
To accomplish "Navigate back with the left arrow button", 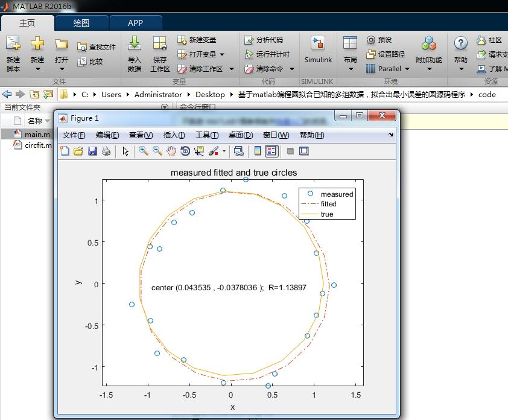I will [x=7, y=94].
